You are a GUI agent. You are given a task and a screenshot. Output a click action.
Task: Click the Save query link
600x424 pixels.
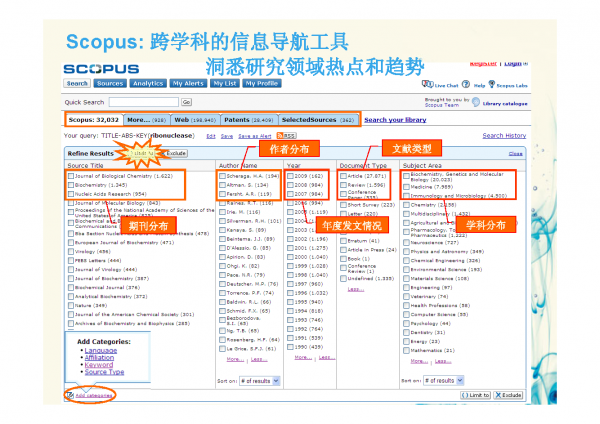pos(227,136)
